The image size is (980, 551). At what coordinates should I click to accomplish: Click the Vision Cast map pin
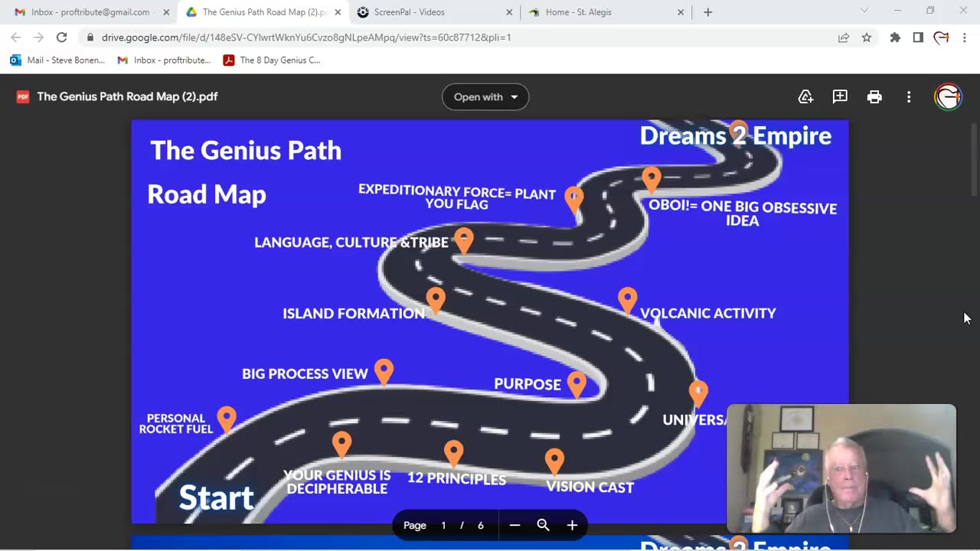point(554,461)
